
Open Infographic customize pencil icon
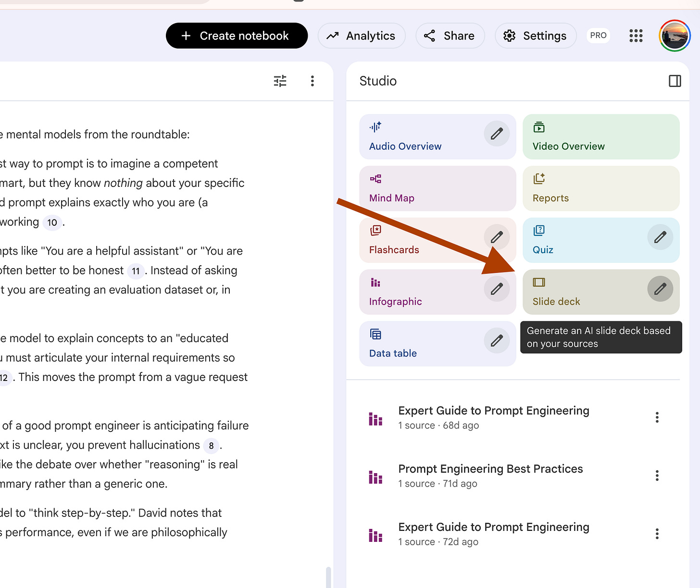pyautogui.click(x=497, y=289)
